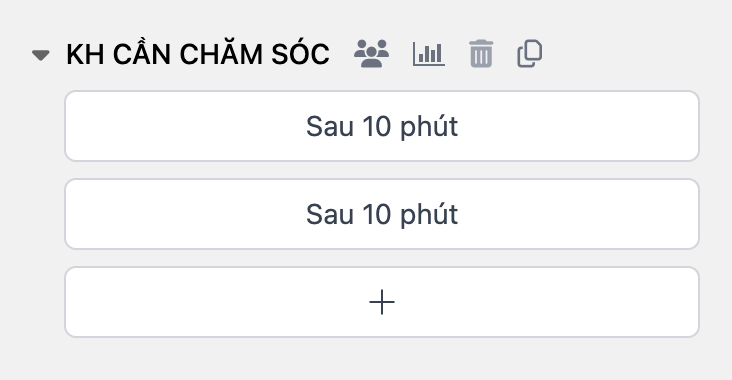Screen dimensions: 732x380
Task: View statistics bar chart for KH CẦN CHĂM SÓC
Action: pos(429,54)
